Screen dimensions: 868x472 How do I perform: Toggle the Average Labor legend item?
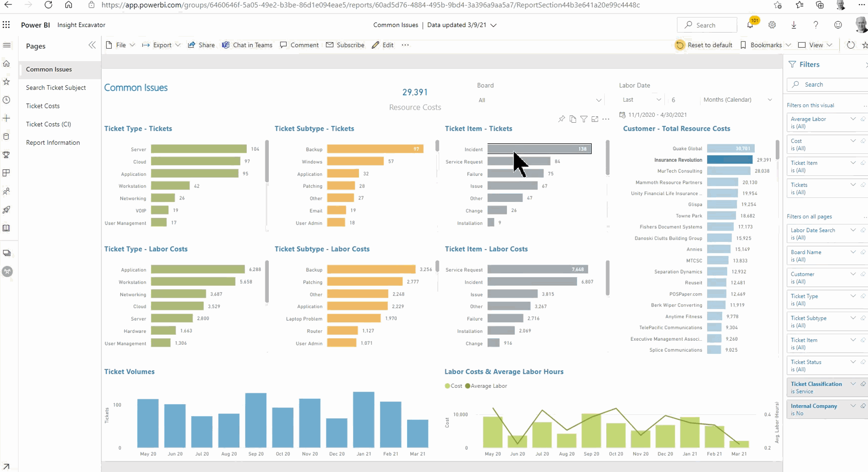pos(486,386)
